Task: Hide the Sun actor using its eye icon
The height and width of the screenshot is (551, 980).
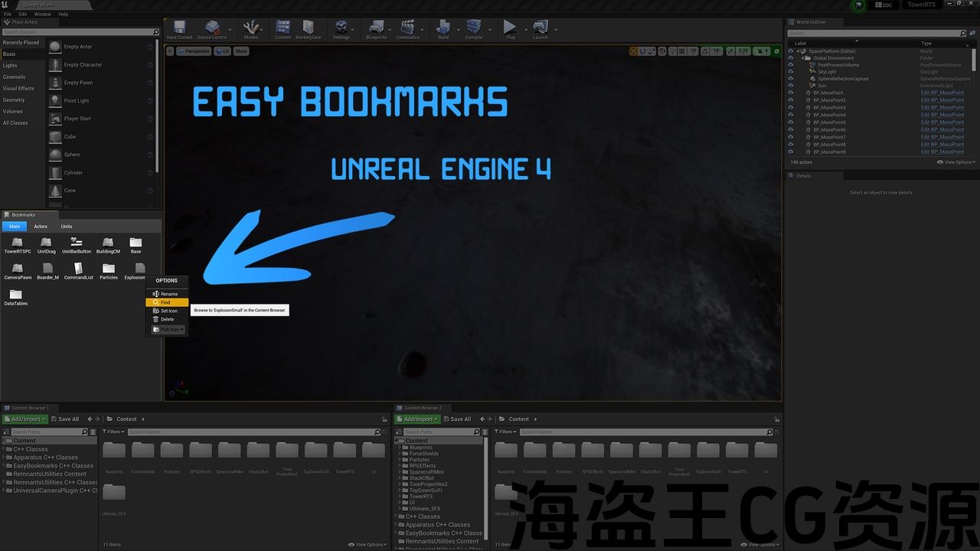Action: [791, 86]
